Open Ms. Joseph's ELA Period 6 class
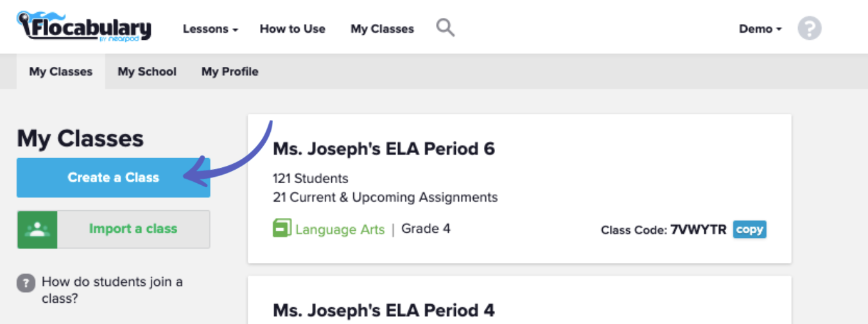Image resolution: width=868 pixels, height=324 pixels. coord(384,149)
